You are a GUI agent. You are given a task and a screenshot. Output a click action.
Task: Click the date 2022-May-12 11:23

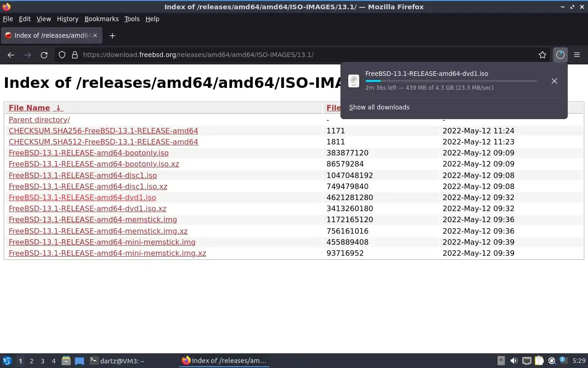click(478, 142)
